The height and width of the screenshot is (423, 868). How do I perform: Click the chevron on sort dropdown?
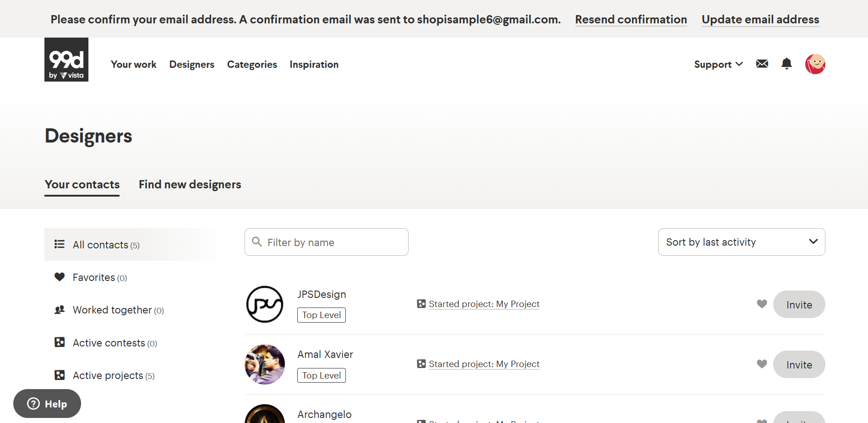click(x=813, y=242)
